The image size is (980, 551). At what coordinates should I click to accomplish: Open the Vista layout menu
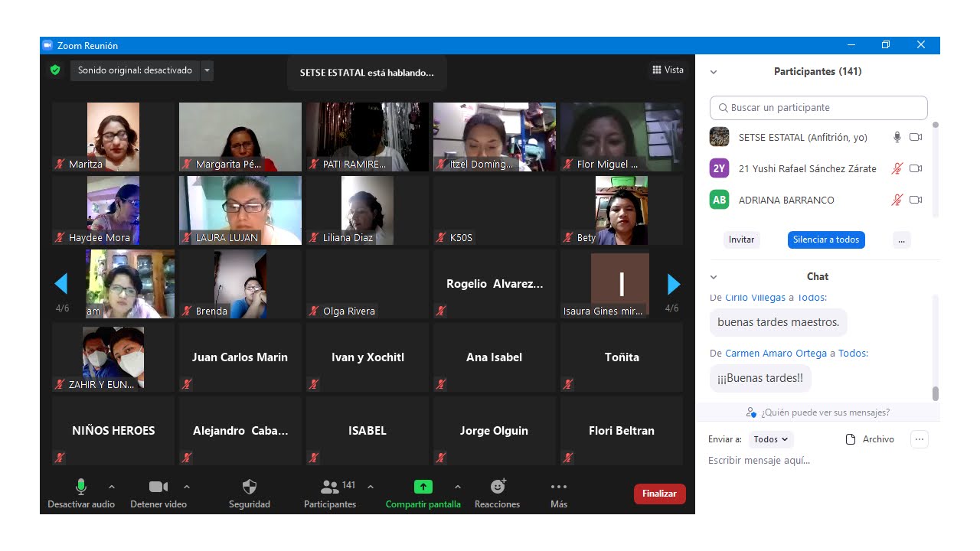pos(668,70)
